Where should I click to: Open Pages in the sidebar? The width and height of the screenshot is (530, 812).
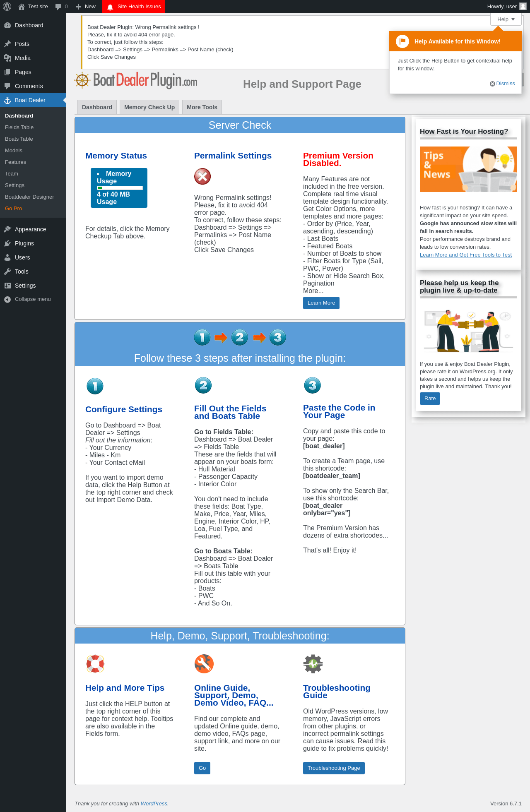pos(33,72)
